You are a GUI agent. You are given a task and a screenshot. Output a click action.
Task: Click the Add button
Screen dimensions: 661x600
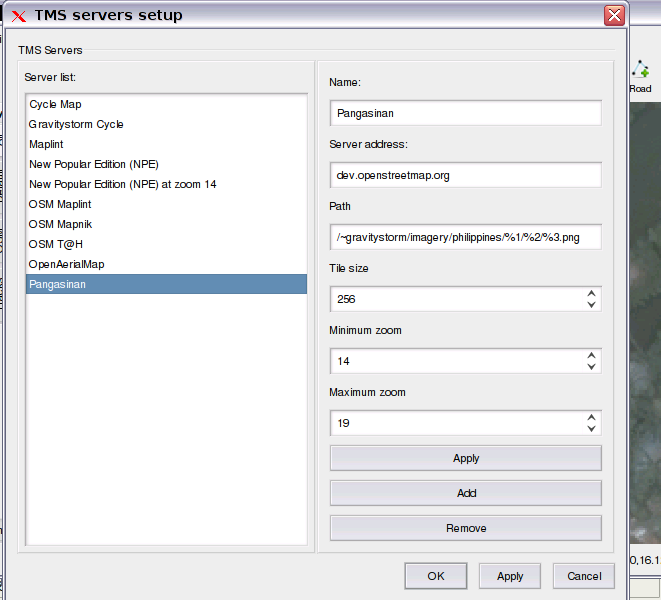click(465, 493)
